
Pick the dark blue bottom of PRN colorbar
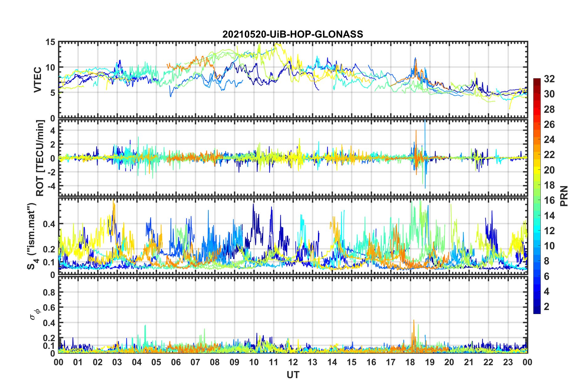coord(537,311)
